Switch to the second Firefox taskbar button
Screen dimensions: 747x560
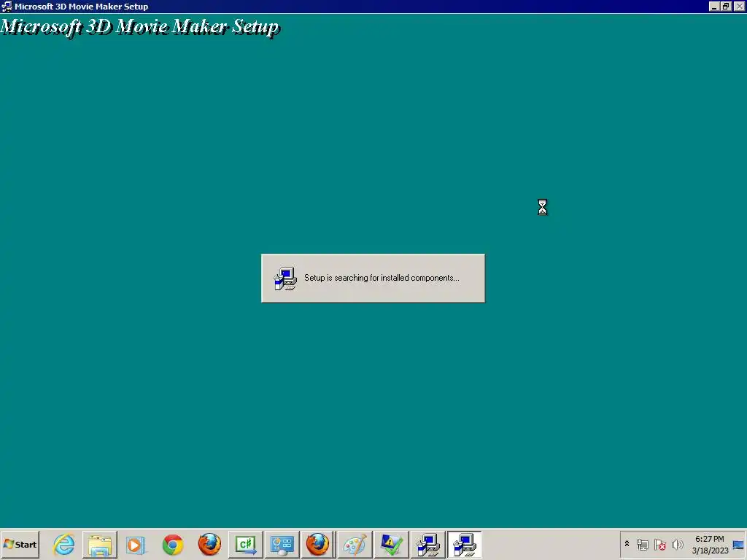tap(318, 544)
